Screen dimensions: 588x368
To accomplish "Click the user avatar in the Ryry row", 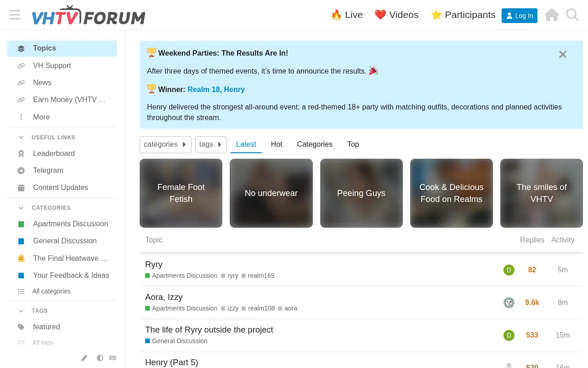I will click(509, 270).
